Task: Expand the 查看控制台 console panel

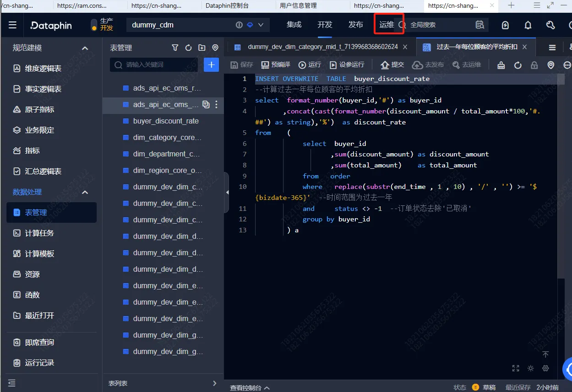Action: coord(250,387)
